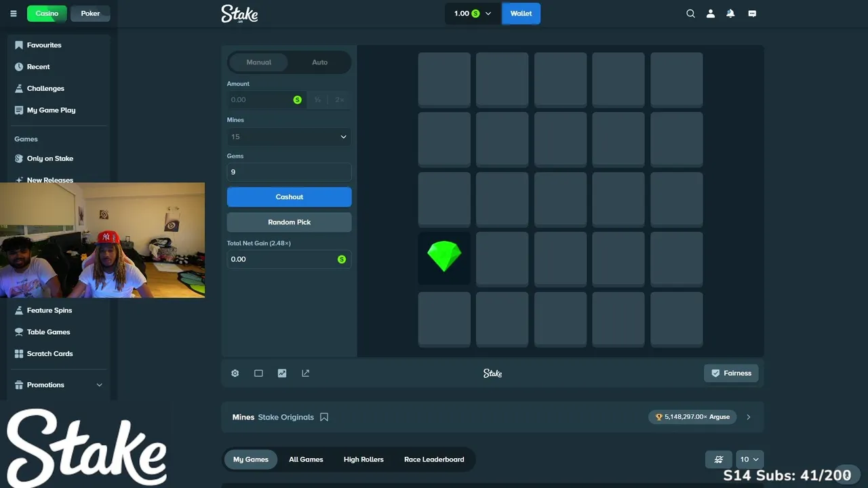The image size is (868, 488).
Task: Click the Stake Originals link
Action: [285, 418]
